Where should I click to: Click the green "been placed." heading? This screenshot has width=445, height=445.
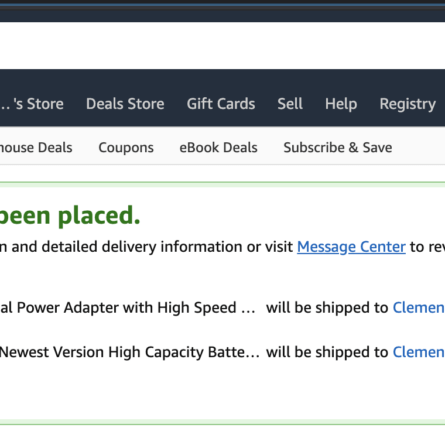70,216
